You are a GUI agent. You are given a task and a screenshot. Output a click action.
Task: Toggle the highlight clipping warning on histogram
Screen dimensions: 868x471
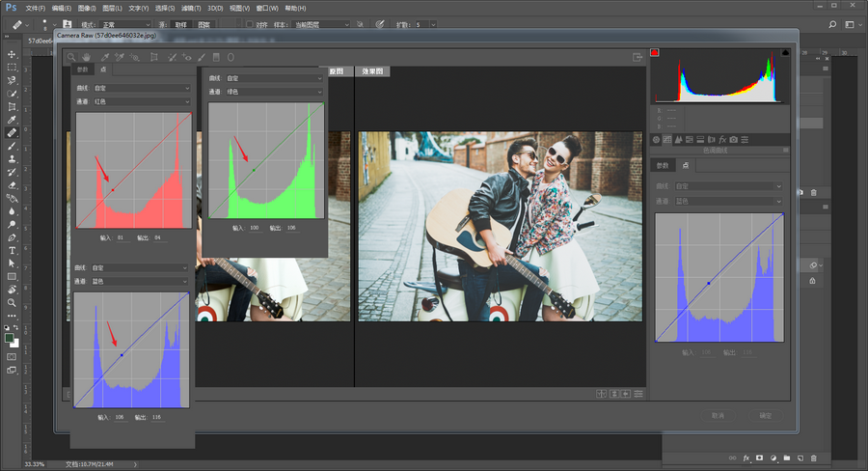point(786,52)
